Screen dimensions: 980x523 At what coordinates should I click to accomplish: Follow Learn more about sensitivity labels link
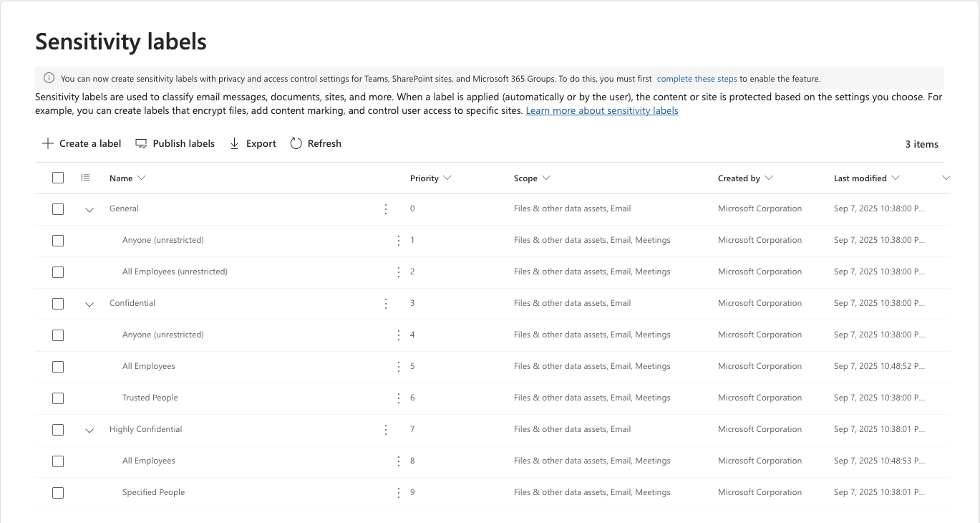[x=601, y=111]
